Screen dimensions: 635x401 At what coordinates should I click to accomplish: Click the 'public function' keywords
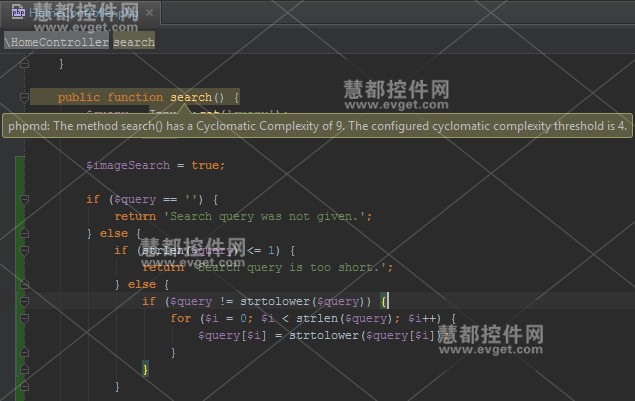pos(110,97)
